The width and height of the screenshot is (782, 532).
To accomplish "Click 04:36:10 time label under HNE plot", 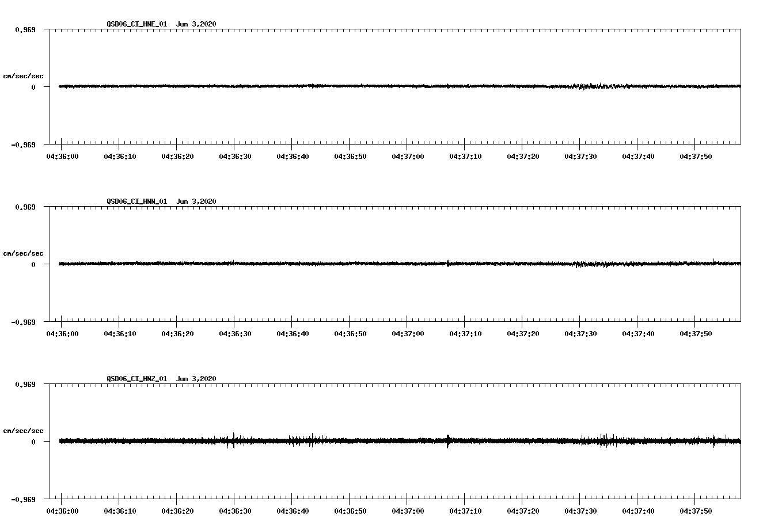I will click(x=120, y=157).
